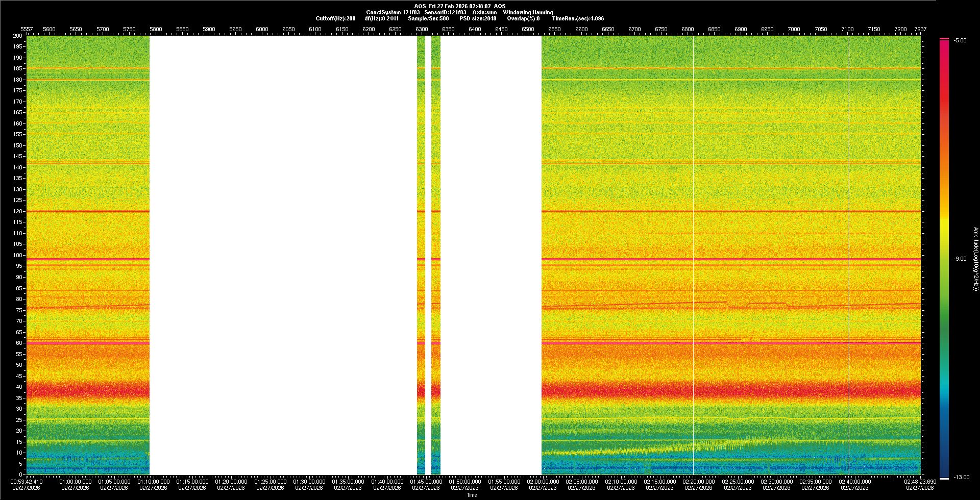Select the TimeRes.(sec):4.096 label
Viewport: 980px width, 500px height.
[x=578, y=18]
